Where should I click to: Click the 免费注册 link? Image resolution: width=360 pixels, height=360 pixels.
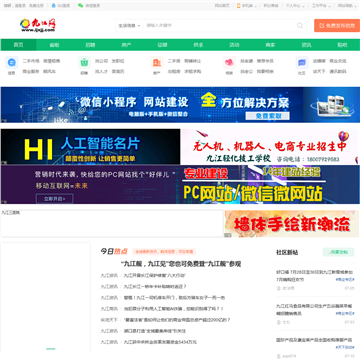click(x=36, y=6)
